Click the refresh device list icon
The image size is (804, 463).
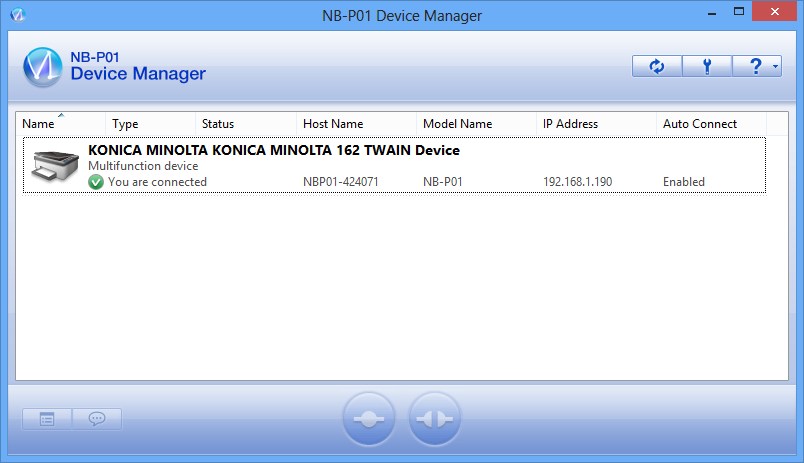657,66
